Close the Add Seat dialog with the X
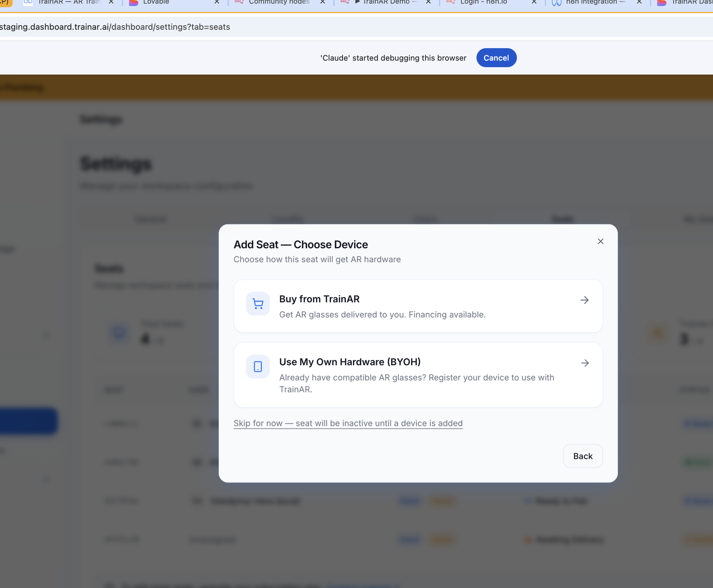Viewport: 713px width, 588px height. pos(601,241)
